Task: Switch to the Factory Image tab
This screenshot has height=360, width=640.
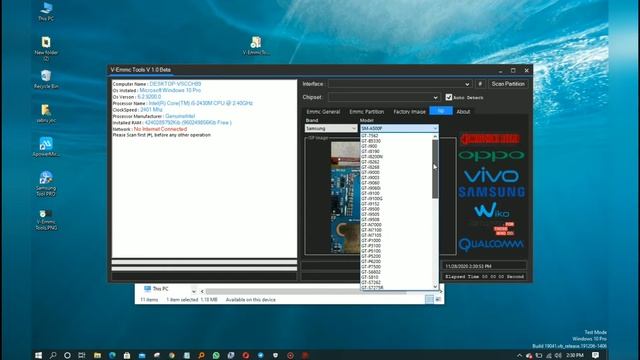Action: pos(409,111)
